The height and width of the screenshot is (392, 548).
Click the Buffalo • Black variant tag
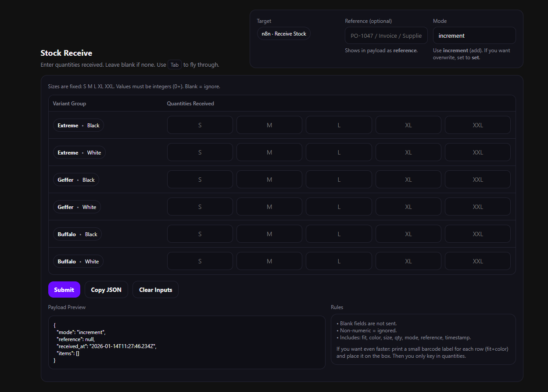click(78, 234)
